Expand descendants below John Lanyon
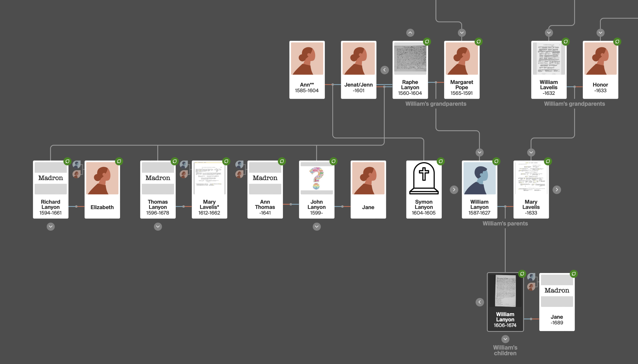 317,227
